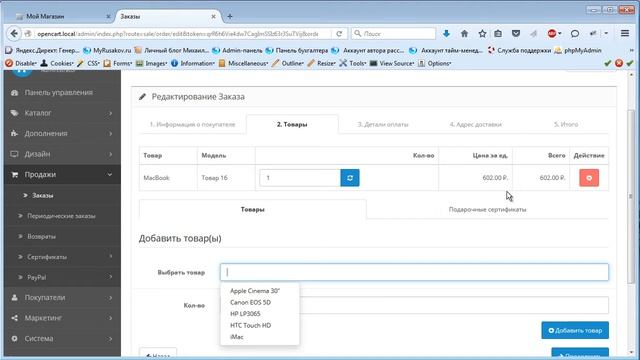Focus the Выбрать товар autocomplete field

click(414, 272)
